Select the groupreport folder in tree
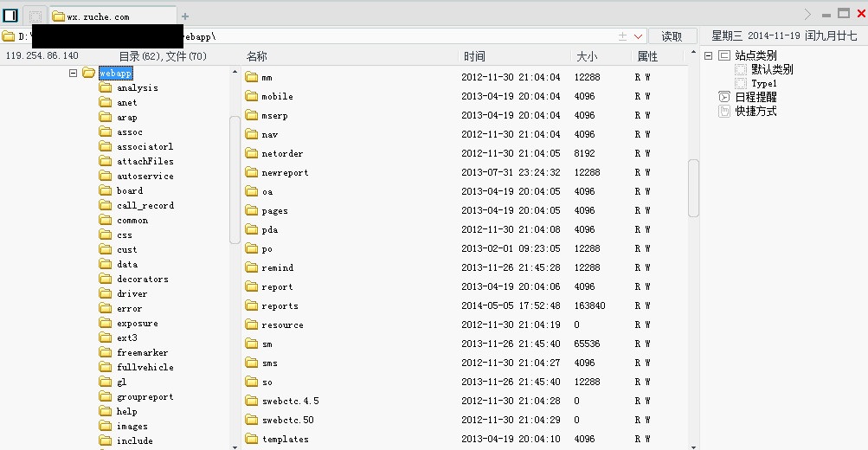 pos(145,397)
